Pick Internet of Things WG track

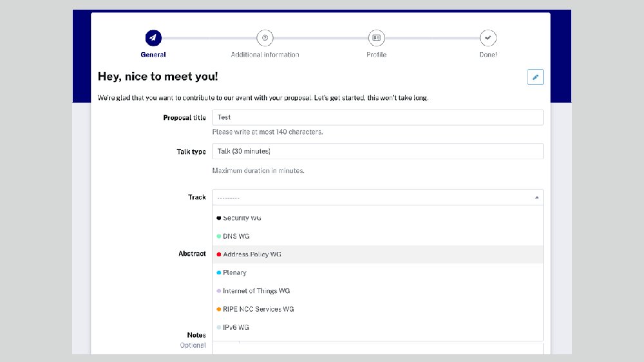256,291
